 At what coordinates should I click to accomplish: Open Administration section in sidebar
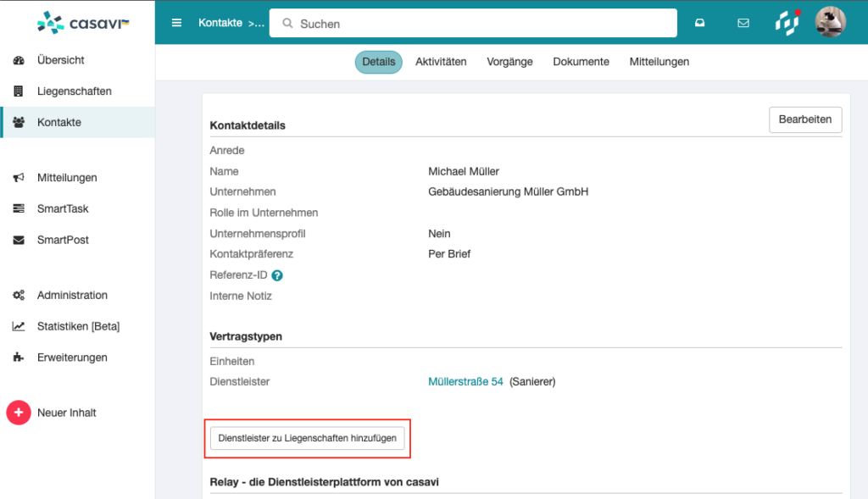pos(72,296)
